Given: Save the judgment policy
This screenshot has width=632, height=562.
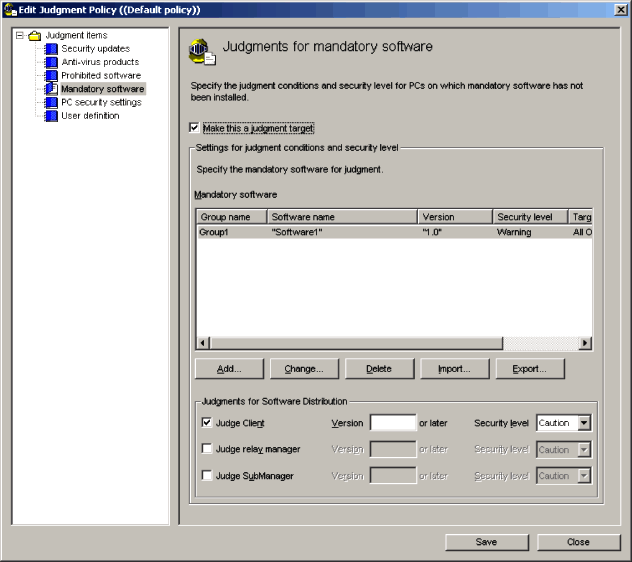Looking at the screenshot, I should coord(486,542).
